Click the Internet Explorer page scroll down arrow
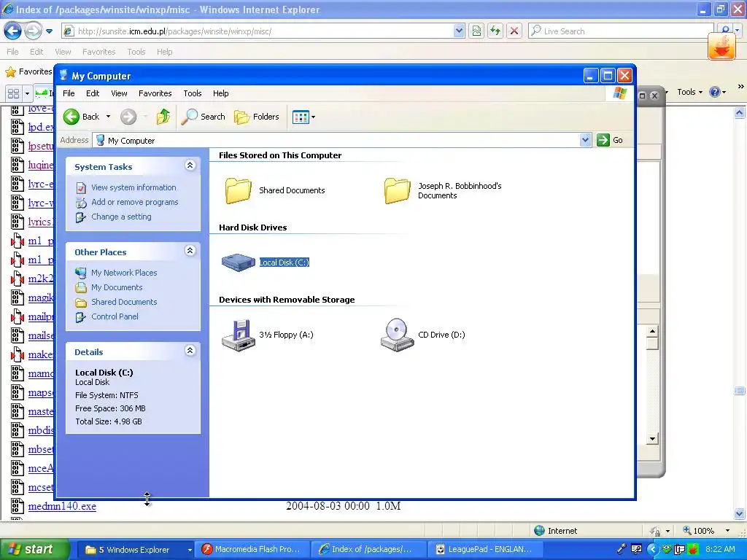747x560 pixels. point(740,514)
